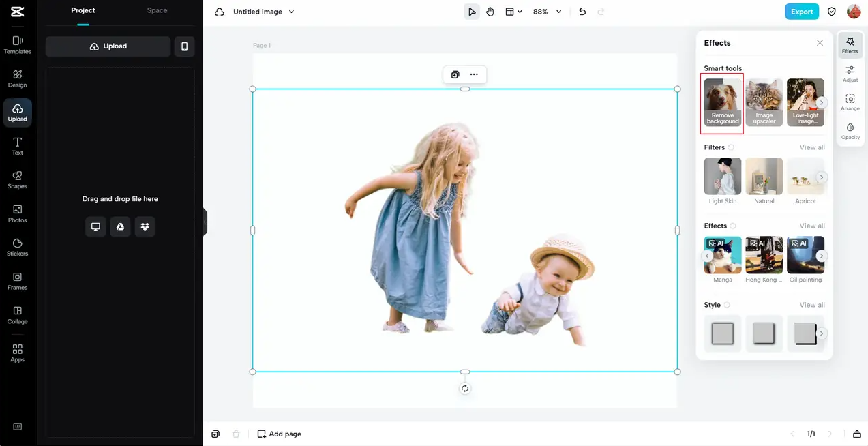Open the Text tool panel
The height and width of the screenshot is (446, 868).
click(x=18, y=146)
